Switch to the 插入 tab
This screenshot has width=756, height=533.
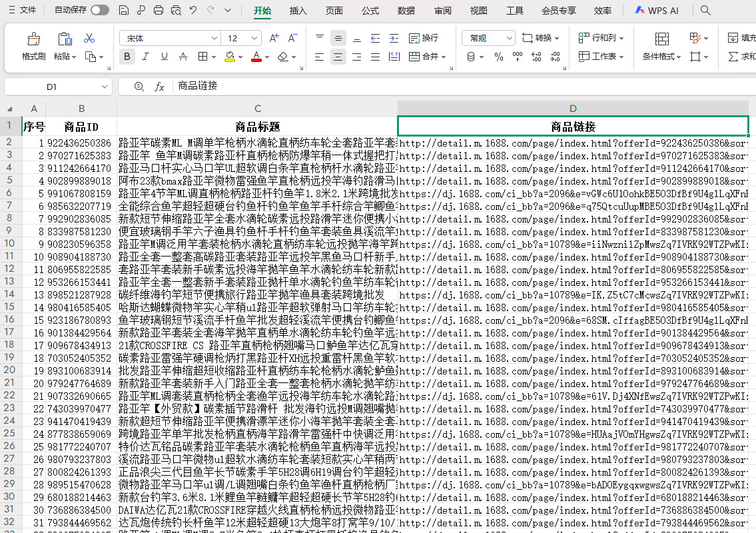[x=298, y=11]
